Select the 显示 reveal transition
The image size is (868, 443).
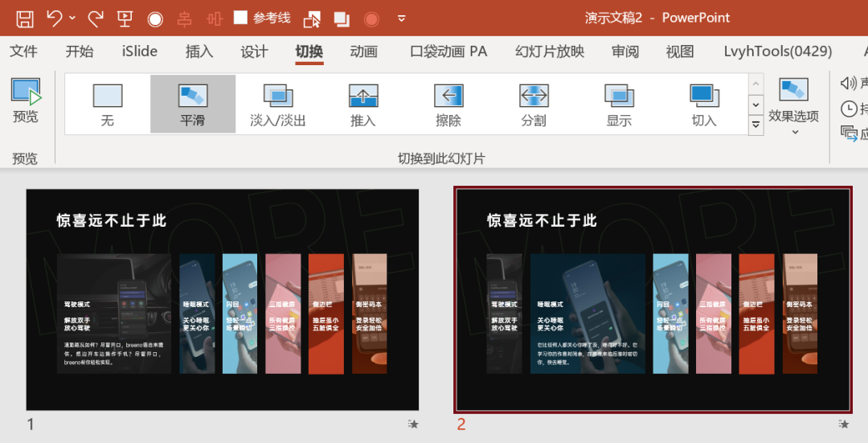(x=619, y=104)
